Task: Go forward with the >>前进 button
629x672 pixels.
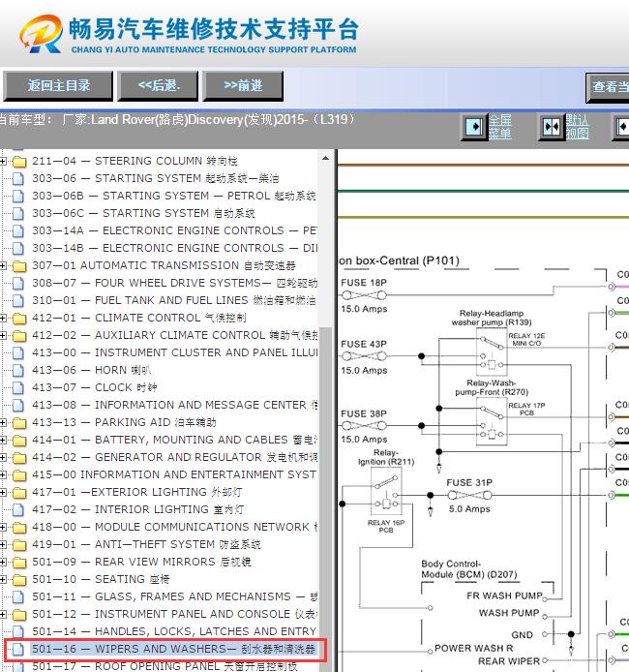Action: [x=243, y=86]
